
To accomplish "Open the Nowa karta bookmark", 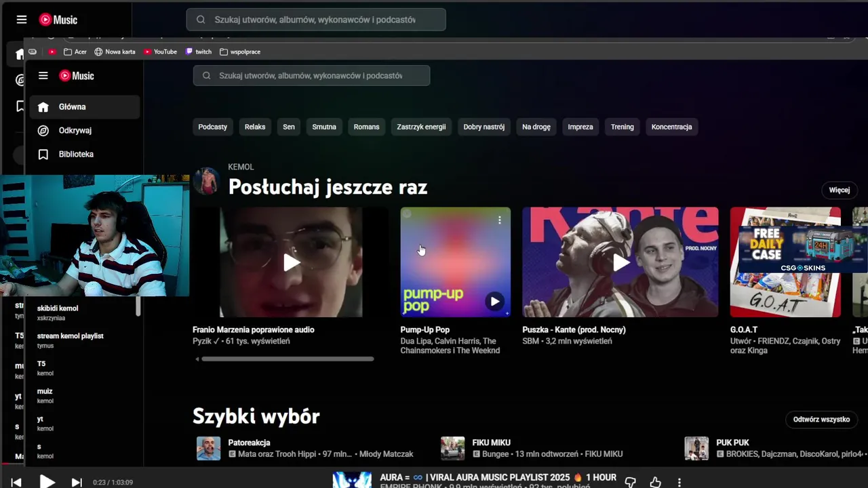I will [115, 52].
